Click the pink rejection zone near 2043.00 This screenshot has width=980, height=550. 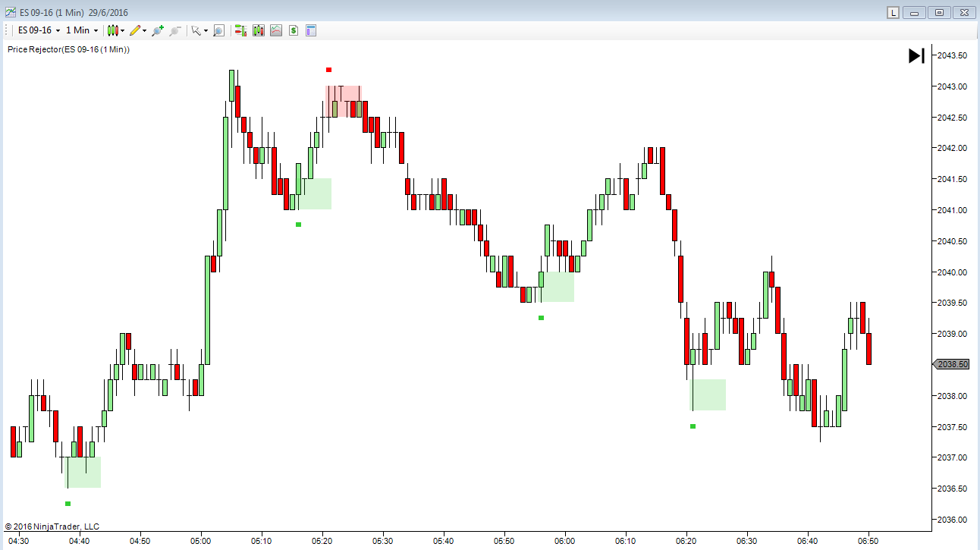pos(344,102)
